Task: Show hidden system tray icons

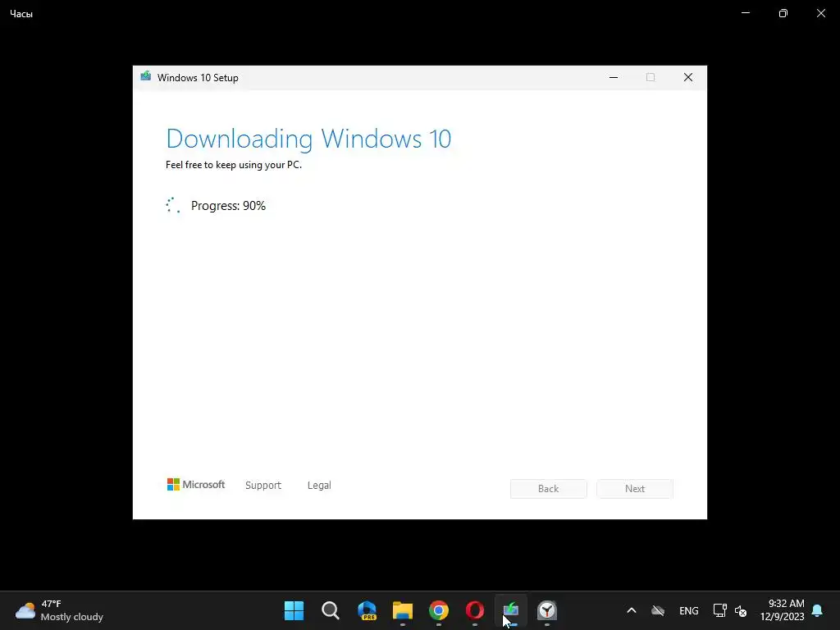Action: [631, 610]
